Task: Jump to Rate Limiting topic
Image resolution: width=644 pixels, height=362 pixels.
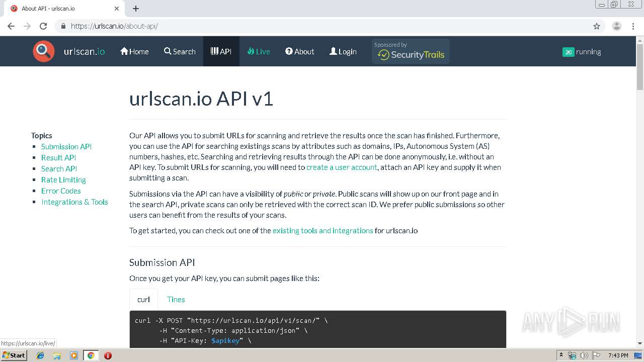Action: tap(63, 179)
